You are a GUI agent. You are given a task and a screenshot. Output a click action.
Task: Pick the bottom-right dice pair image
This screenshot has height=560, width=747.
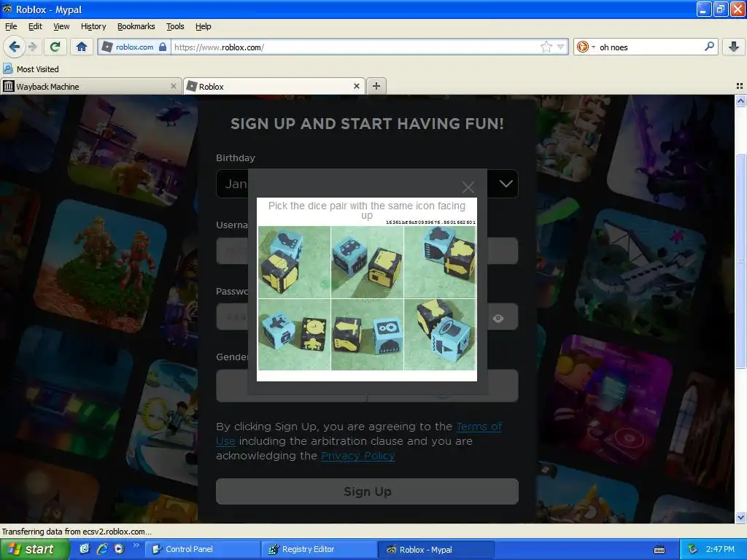(440, 335)
